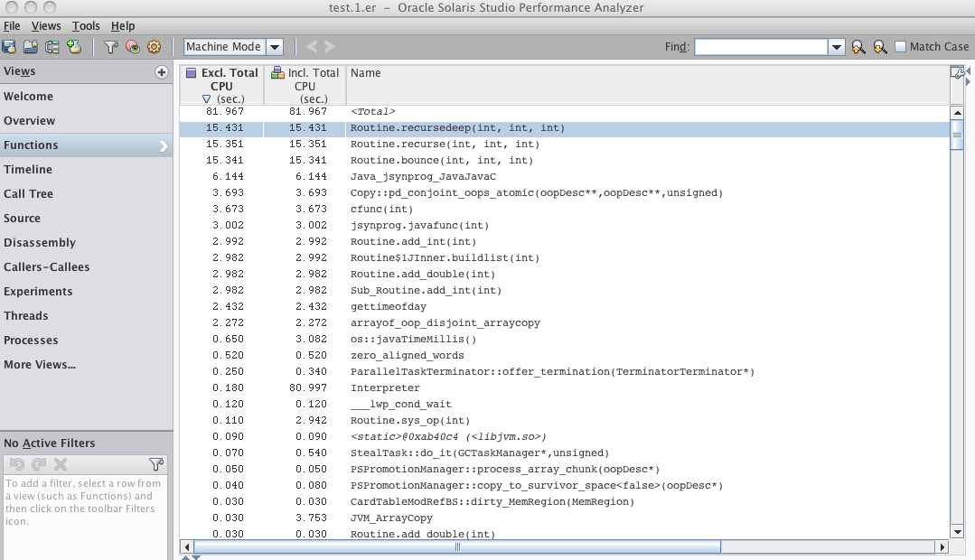Image resolution: width=975 pixels, height=560 pixels.
Task: Select the JVM_ArrayCopy row
Action: [565, 518]
